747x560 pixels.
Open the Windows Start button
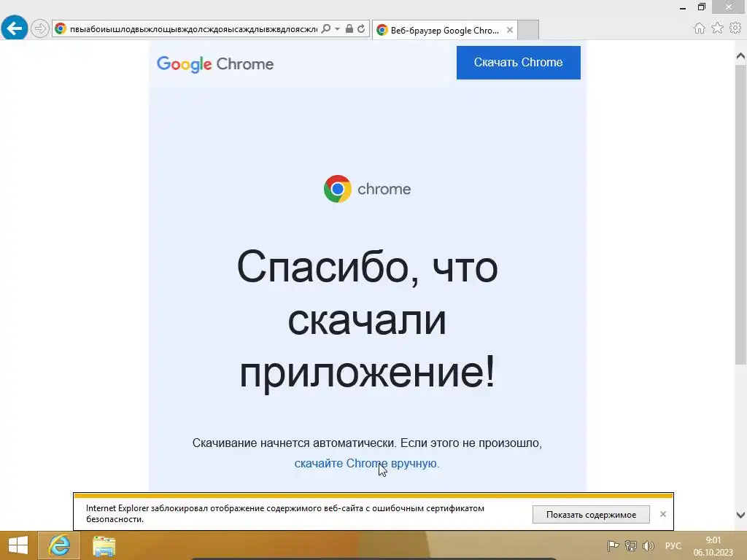18,545
